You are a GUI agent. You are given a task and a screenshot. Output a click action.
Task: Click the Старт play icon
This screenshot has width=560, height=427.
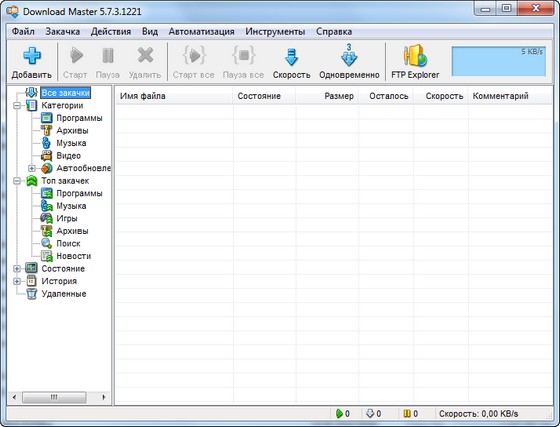click(76, 56)
